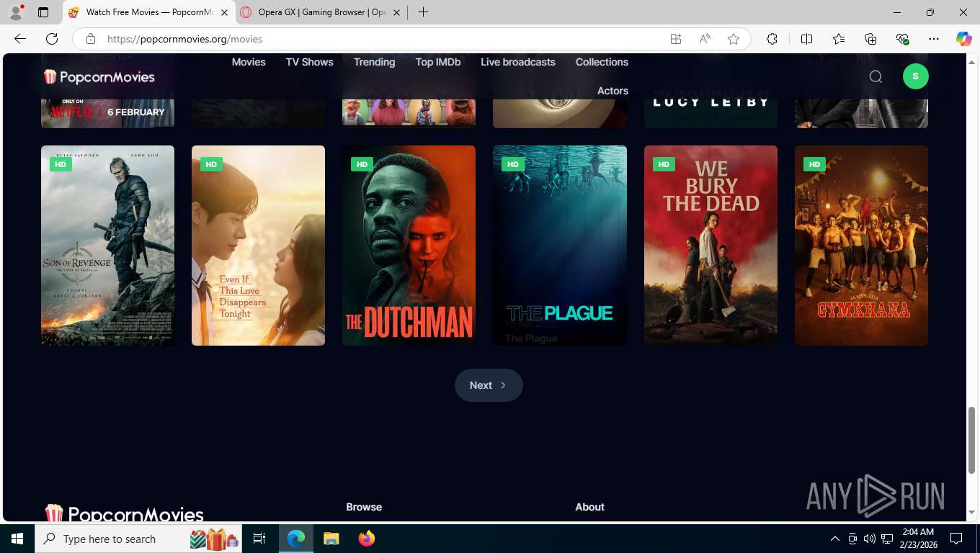Click the page vertical scrollbar thumb

pos(971,440)
